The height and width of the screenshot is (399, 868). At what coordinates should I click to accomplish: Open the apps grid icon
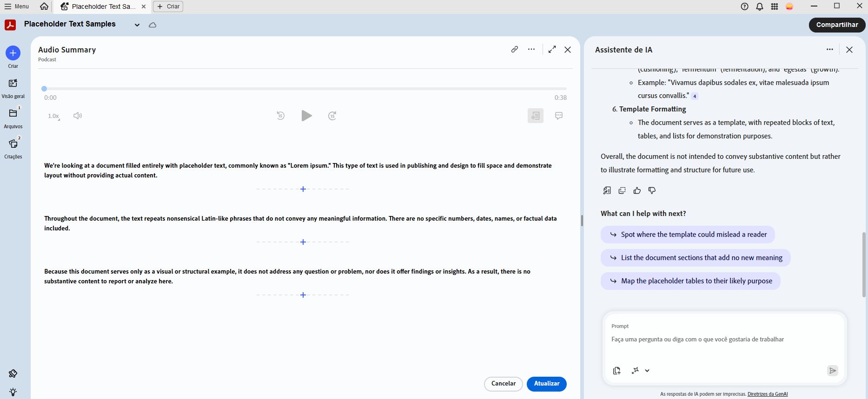tap(775, 7)
